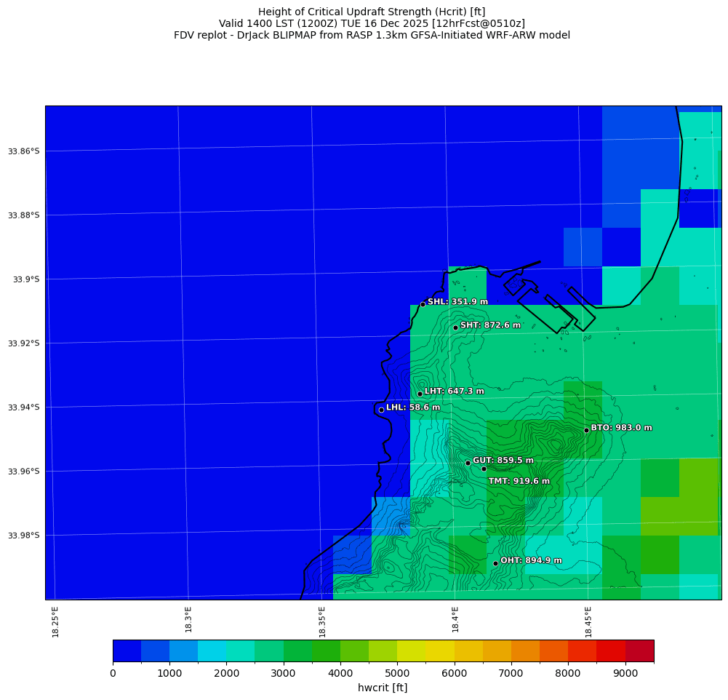Select the SHT station marker dot

pyautogui.click(x=455, y=327)
